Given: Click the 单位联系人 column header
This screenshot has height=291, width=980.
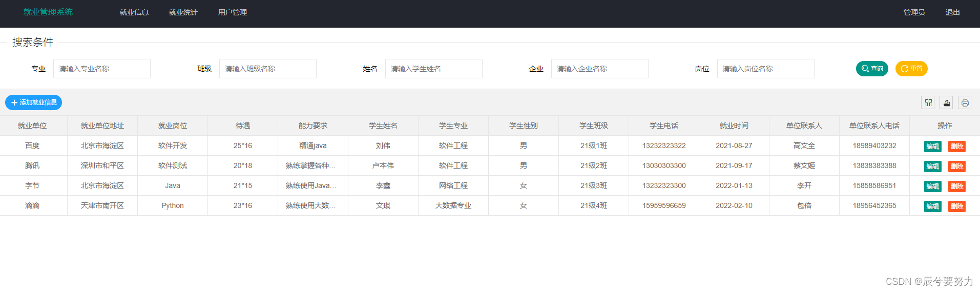Looking at the screenshot, I should point(804,126).
